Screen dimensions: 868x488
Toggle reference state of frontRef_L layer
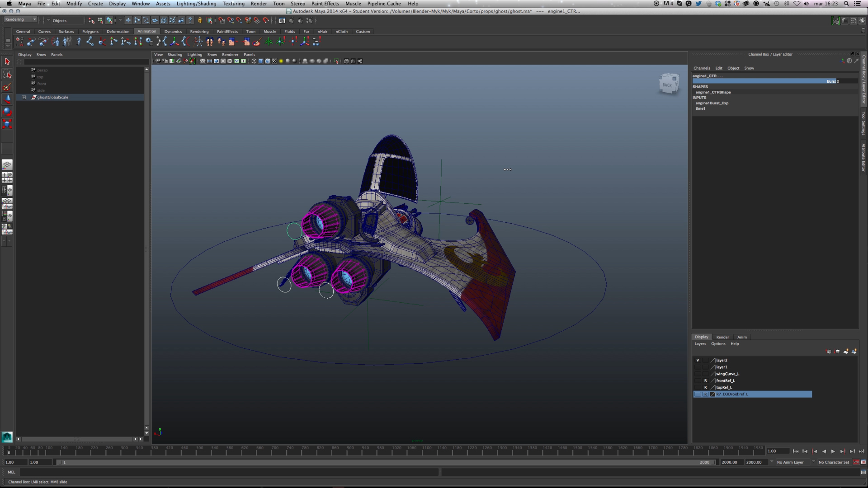pyautogui.click(x=705, y=380)
